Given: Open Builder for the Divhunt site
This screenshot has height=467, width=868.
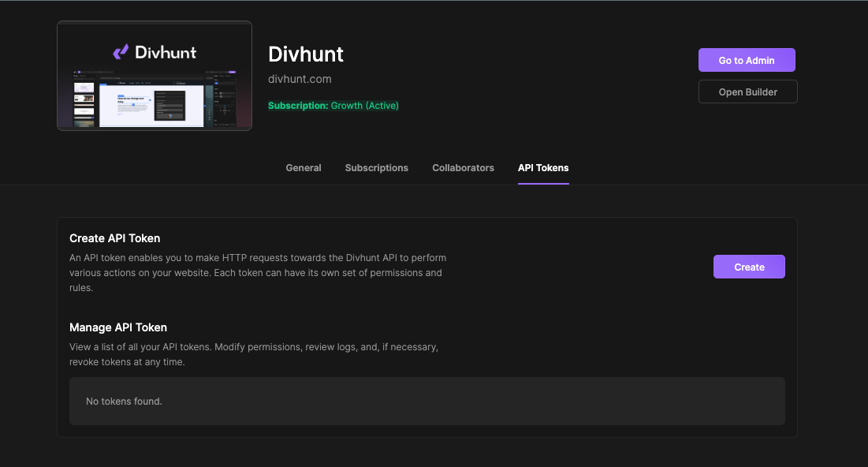Looking at the screenshot, I should pos(747,92).
